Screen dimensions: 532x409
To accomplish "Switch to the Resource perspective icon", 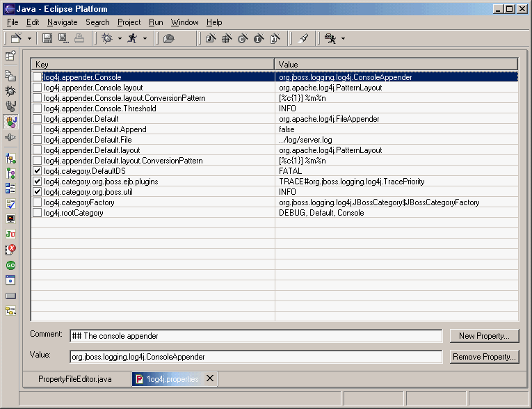I will [10, 75].
